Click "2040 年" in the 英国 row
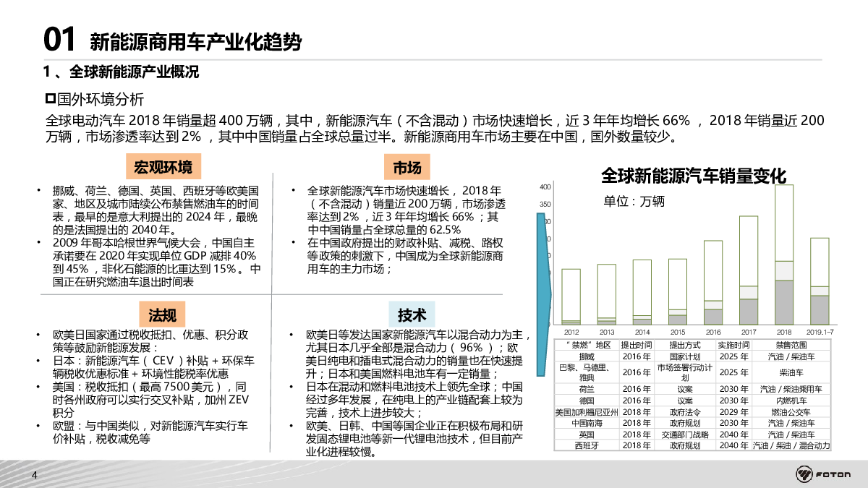 (733, 435)
